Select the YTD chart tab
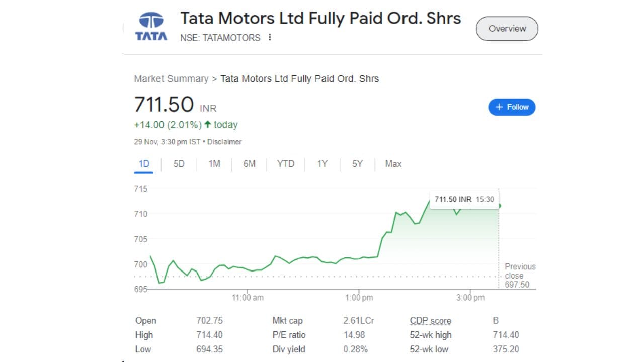644x362 pixels. click(x=285, y=164)
